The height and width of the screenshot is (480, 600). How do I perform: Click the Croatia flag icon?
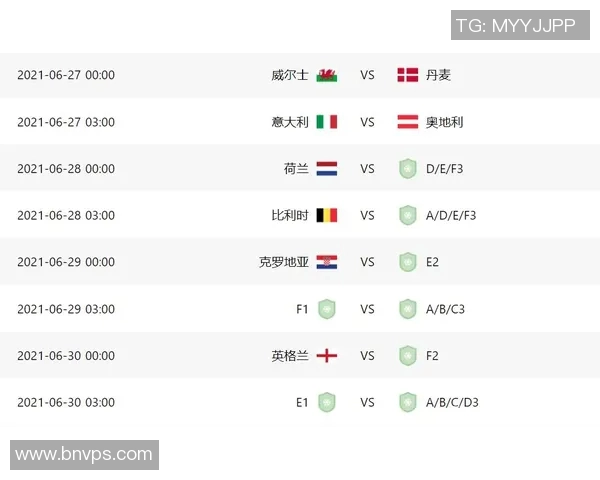click(x=327, y=262)
